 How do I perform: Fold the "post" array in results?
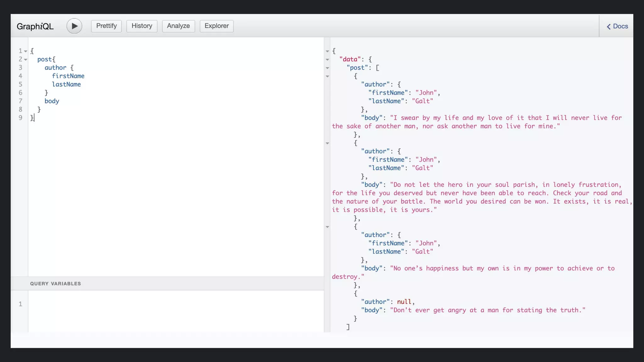327,68
